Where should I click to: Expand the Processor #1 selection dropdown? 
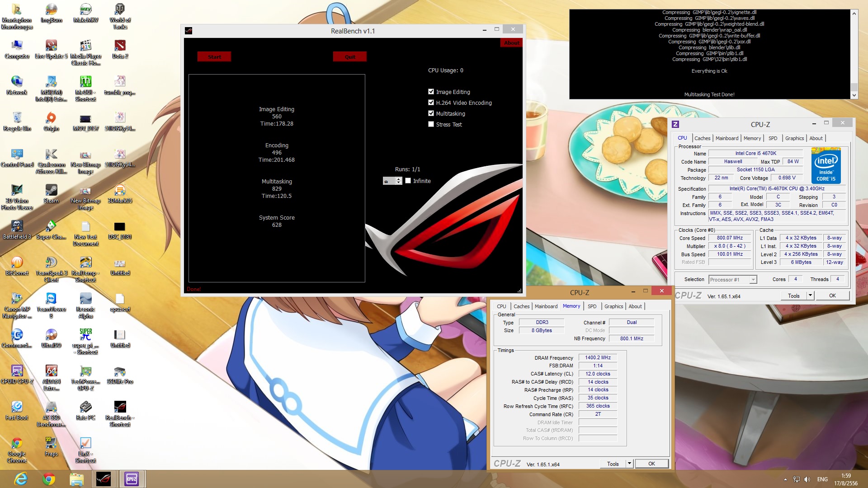pos(753,280)
